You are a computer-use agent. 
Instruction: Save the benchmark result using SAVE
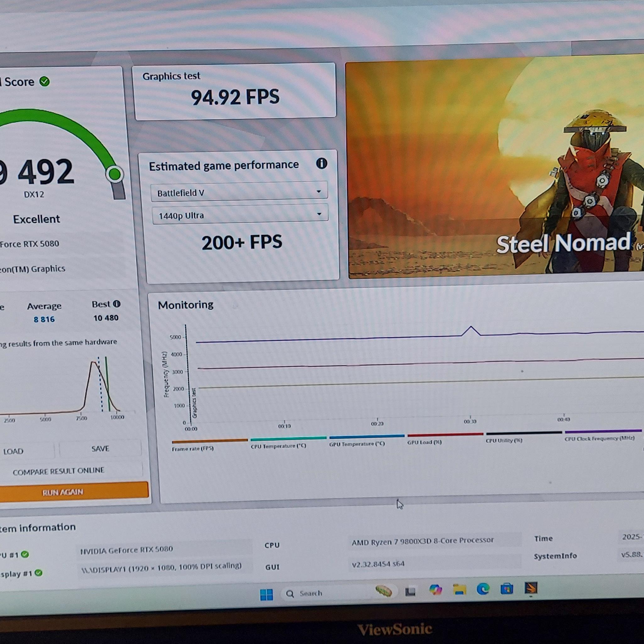point(100,448)
